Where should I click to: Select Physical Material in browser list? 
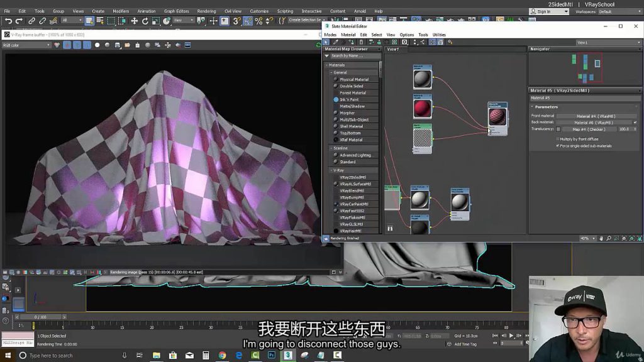coord(354,80)
